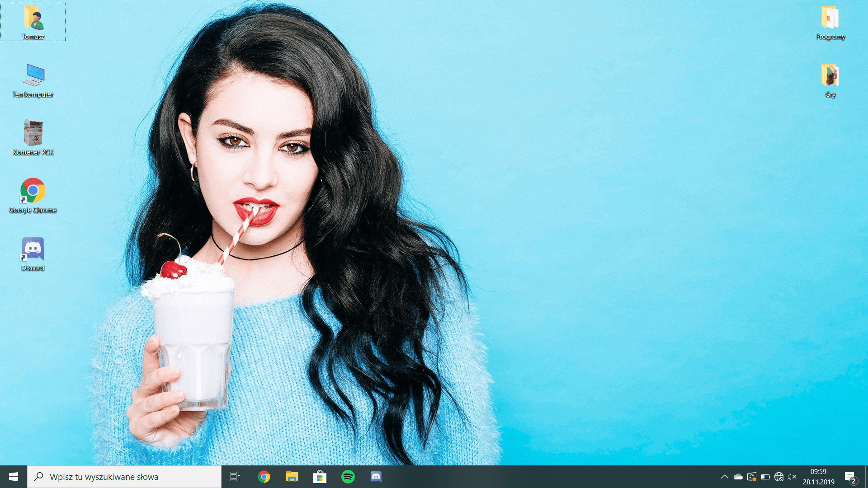This screenshot has width=868, height=488.
Task: Click the taskbar search box
Action: coord(124,477)
